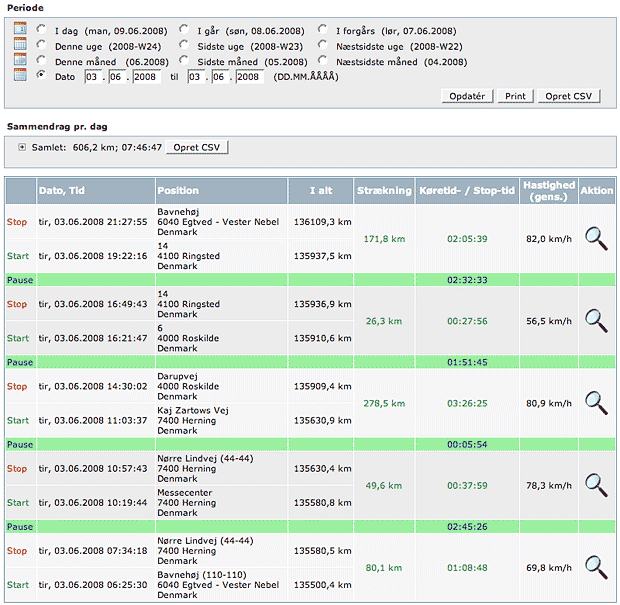
Task: Select the I går radio button
Action: coord(183,29)
